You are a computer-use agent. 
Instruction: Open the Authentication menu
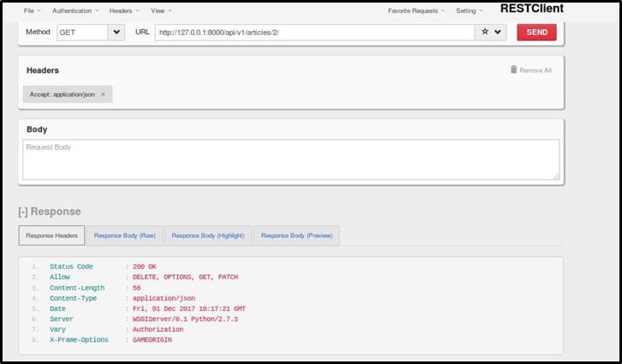click(x=75, y=11)
